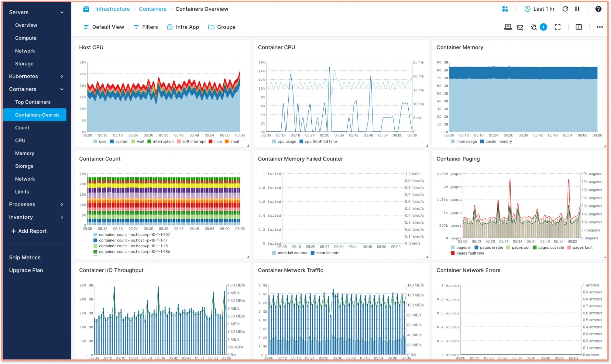Open Upgrade Plan link

26,270
